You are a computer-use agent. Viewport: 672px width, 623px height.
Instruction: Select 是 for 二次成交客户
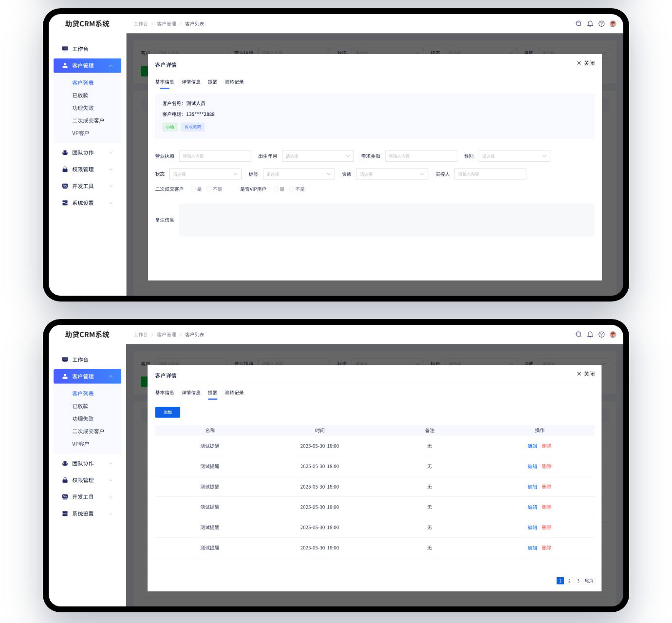(x=194, y=189)
